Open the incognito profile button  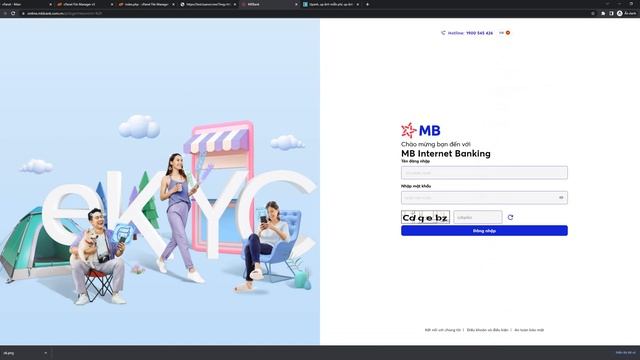pos(626,13)
